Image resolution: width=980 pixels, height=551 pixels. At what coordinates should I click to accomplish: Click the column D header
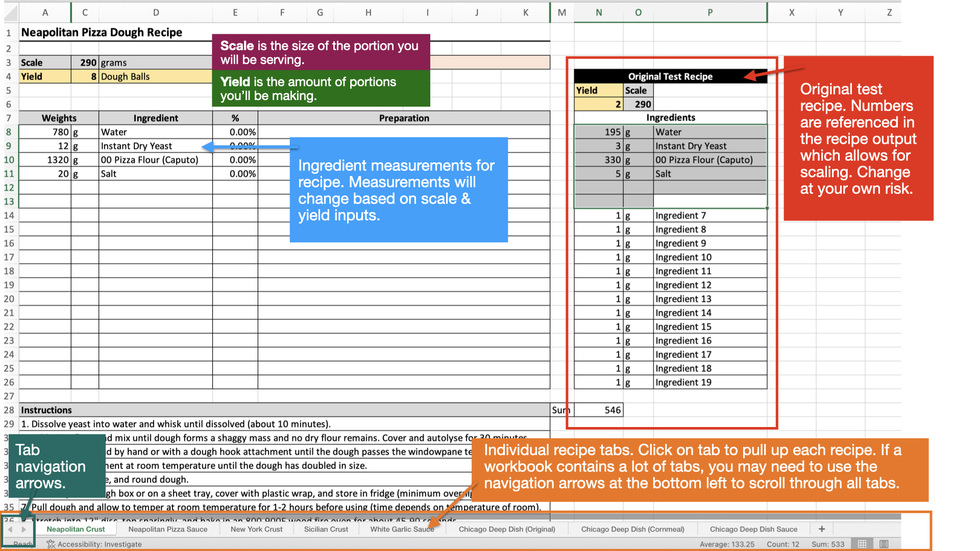pos(156,12)
